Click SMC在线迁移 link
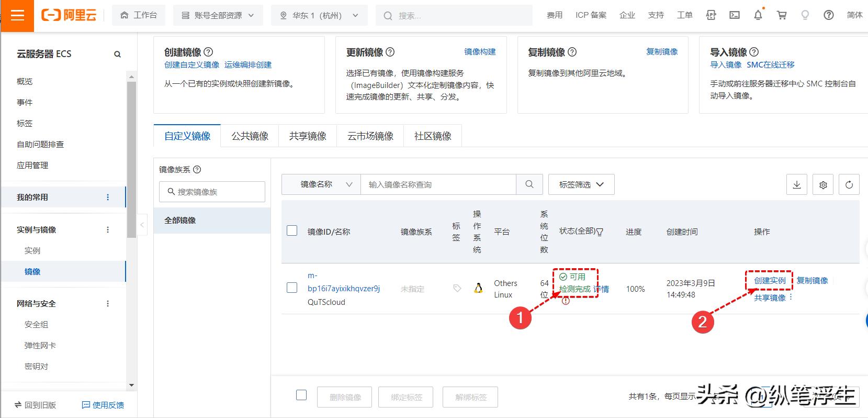The height and width of the screenshot is (418, 868). (x=771, y=64)
